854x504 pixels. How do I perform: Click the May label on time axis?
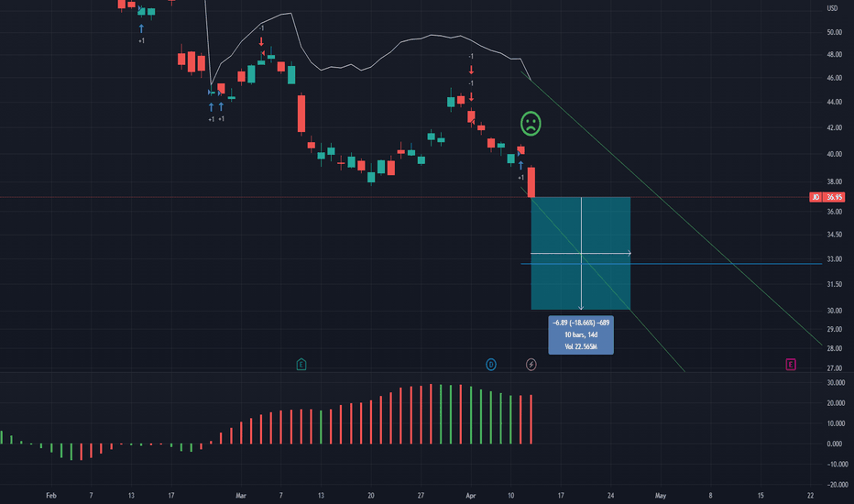[660, 496]
